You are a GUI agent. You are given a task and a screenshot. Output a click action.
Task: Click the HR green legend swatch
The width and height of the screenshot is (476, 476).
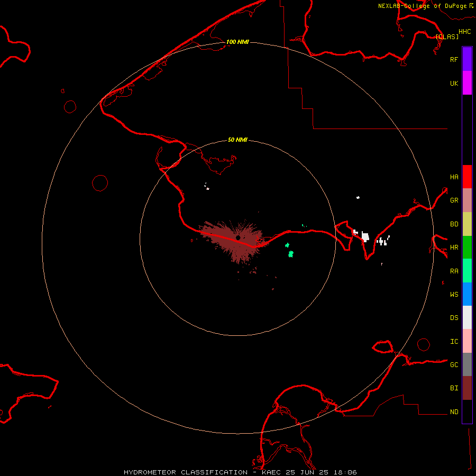(467, 248)
